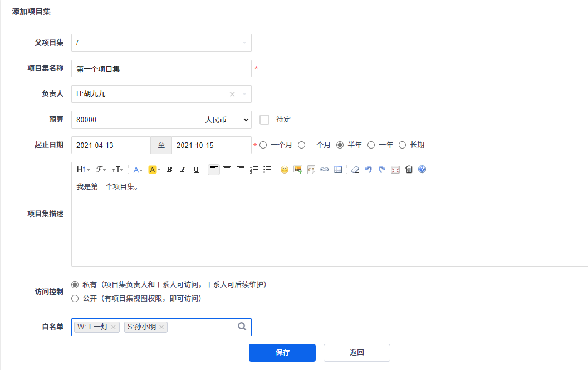Select the 长期 duration radio button
The image size is (588, 370).
coord(403,145)
